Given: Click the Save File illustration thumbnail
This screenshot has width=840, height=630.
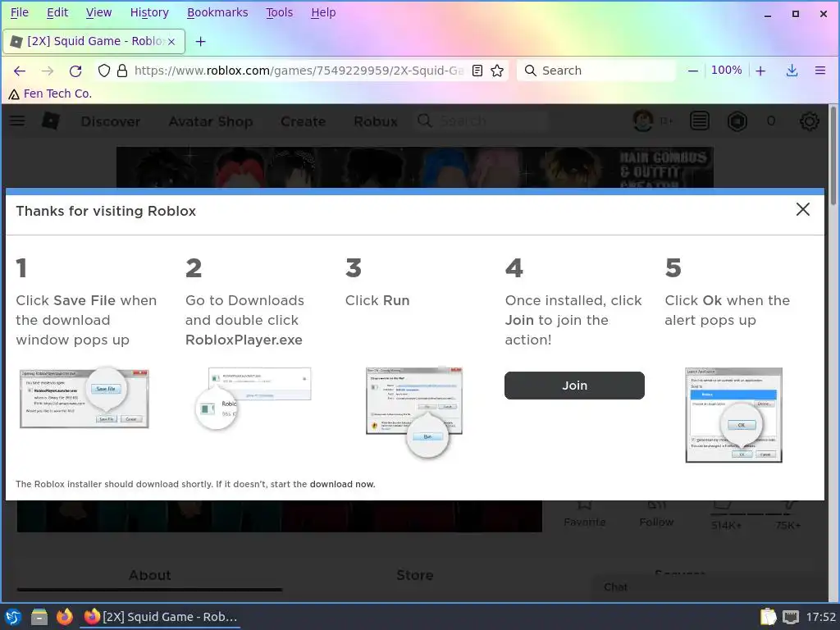Looking at the screenshot, I should [x=84, y=398].
